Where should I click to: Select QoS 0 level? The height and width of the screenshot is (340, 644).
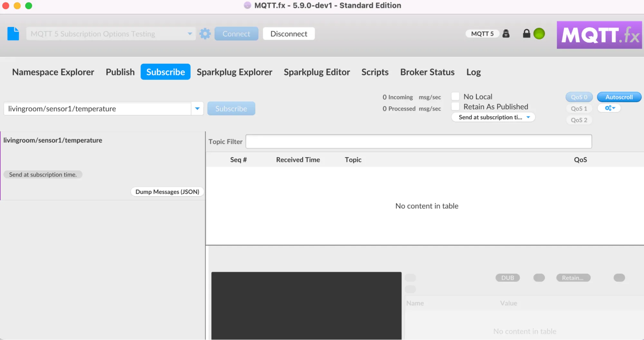pyautogui.click(x=579, y=97)
